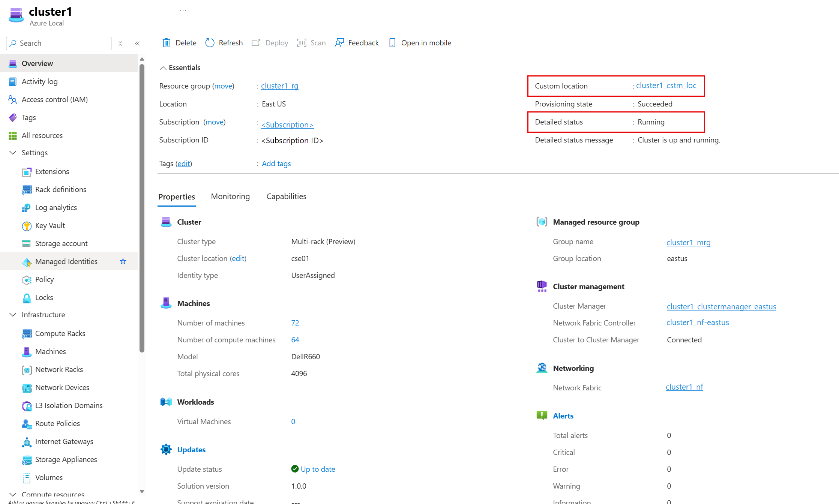Open the cluster1_cstm_loc custom location link
This screenshot has height=504, width=839.
pyautogui.click(x=666, y=85)
